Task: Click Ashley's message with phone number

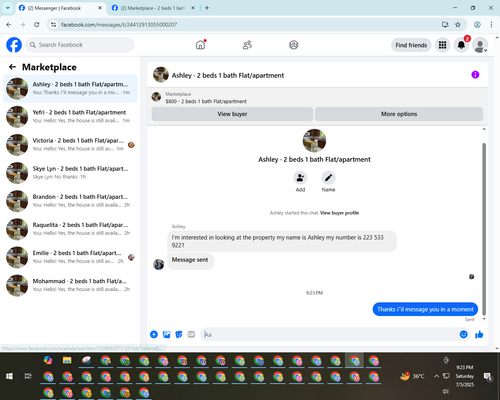Action: pyautogui.click(x=282, y=241)
